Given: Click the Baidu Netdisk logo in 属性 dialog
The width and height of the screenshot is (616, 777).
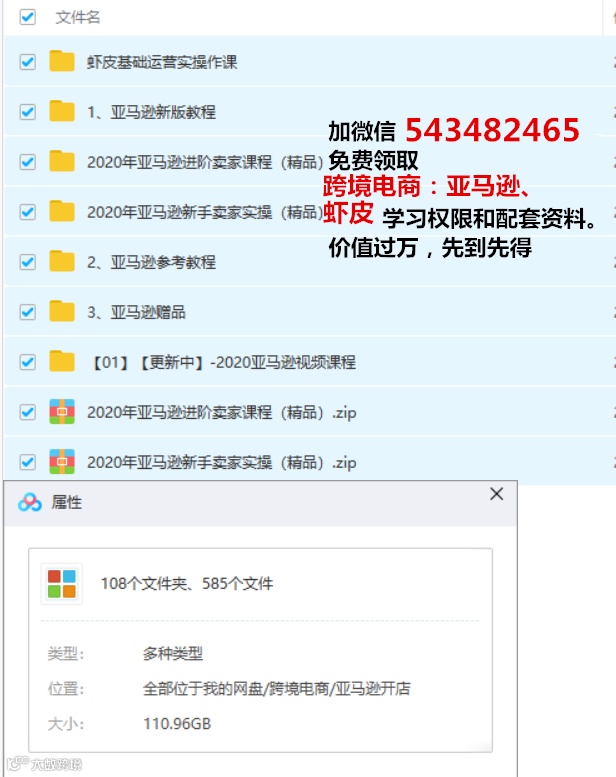Looking at the screenshot, I should click(x=30, y=502).
